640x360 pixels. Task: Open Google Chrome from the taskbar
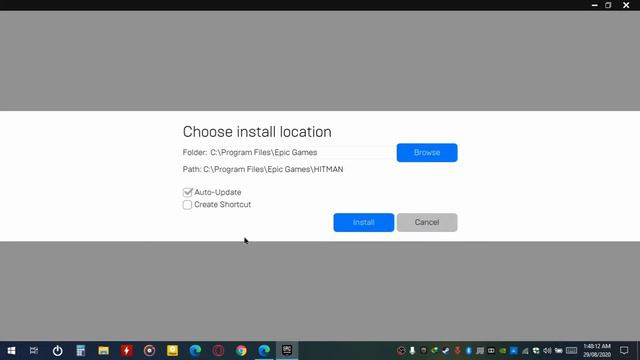tap(241, 351)
